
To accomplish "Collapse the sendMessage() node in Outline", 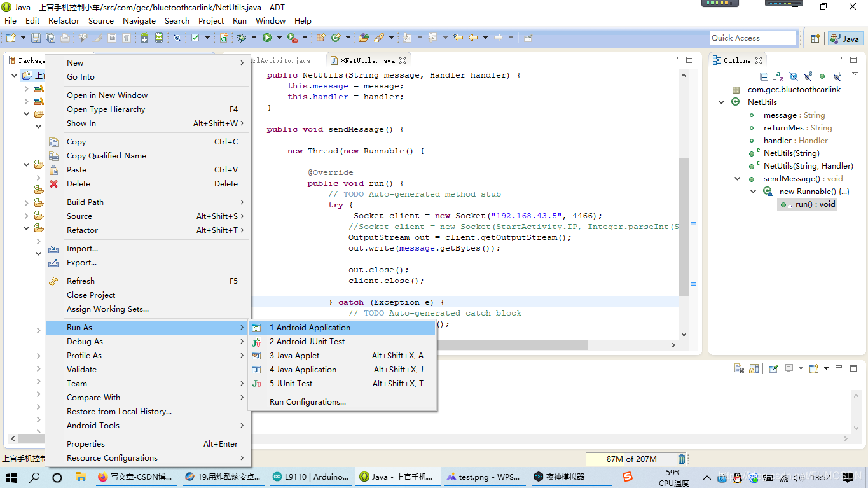I will coord(738,179).
